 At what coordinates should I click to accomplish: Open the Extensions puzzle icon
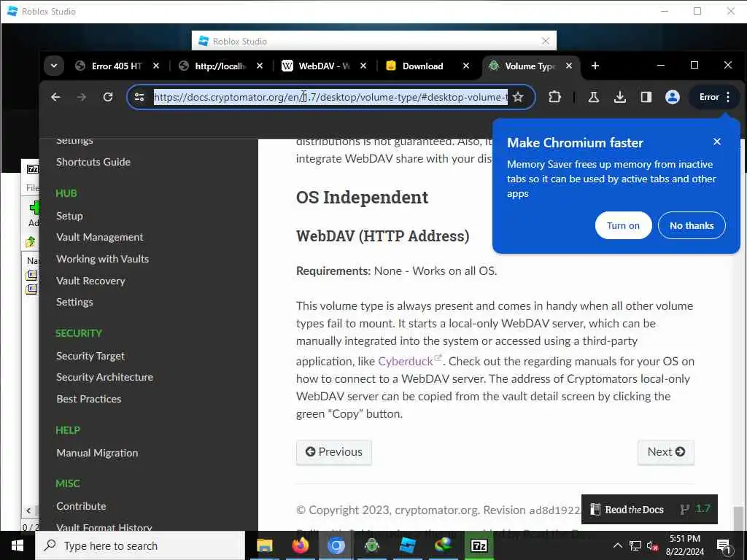(554, 97)
